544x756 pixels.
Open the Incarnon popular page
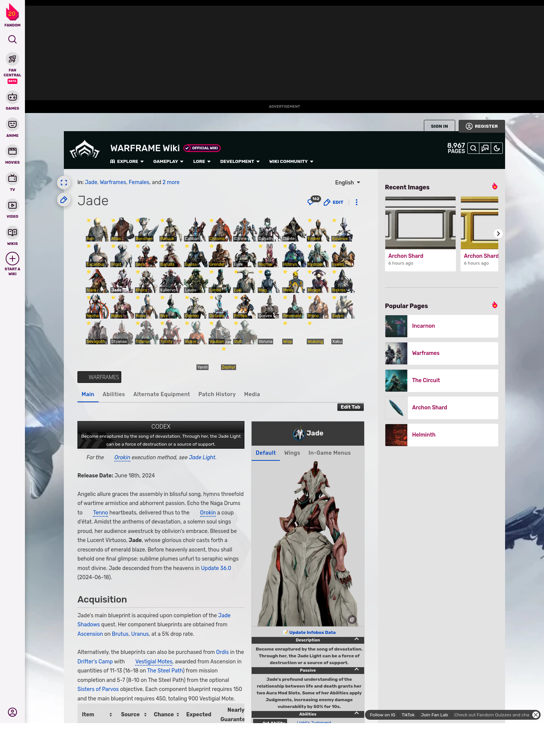tap(442, 326)
